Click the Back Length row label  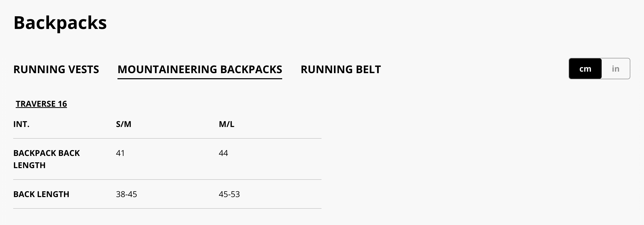point(41,194)
